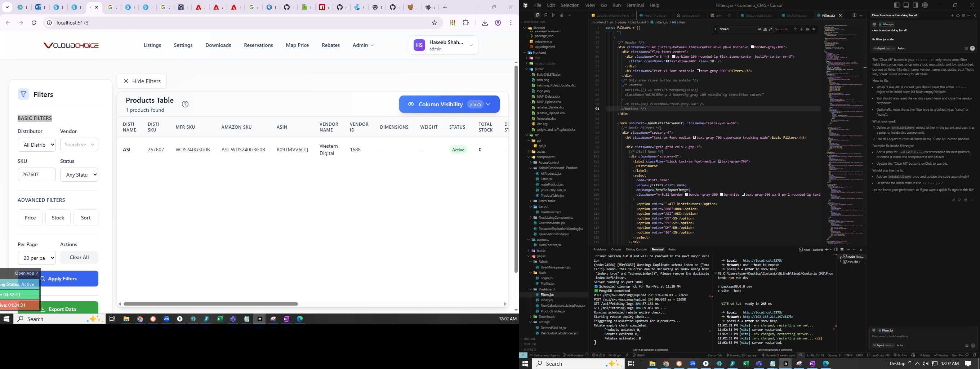Open Chrome tab search chevron
The image size is (980, 369).
7,7
